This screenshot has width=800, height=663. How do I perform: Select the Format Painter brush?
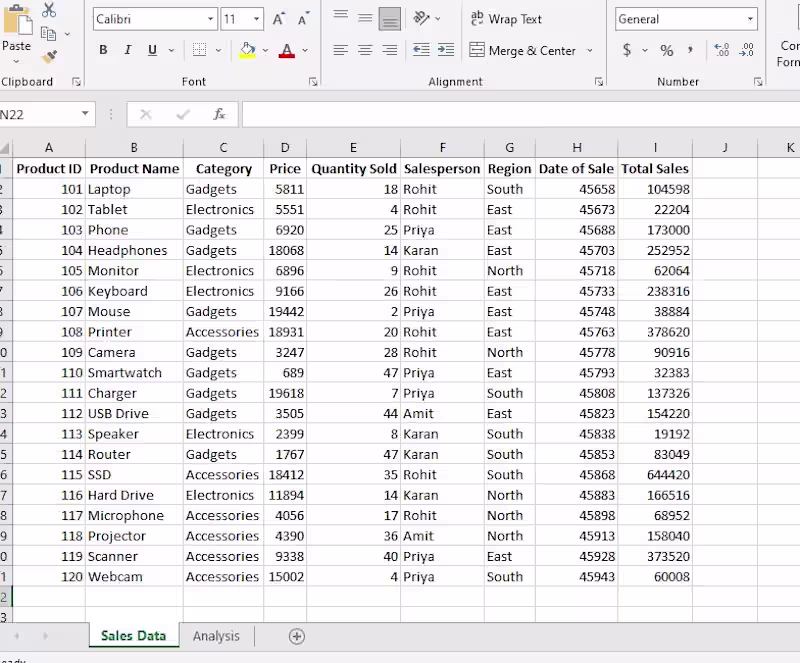tap(49, 57)
